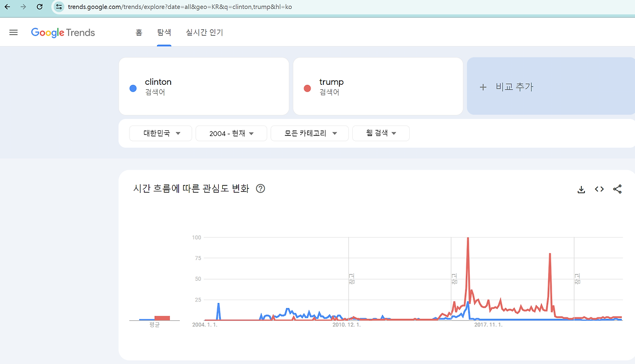Viewport: 635px width, 364px height.
Task: Open the 웹 검색 search type dropdown
Action: 381,133
